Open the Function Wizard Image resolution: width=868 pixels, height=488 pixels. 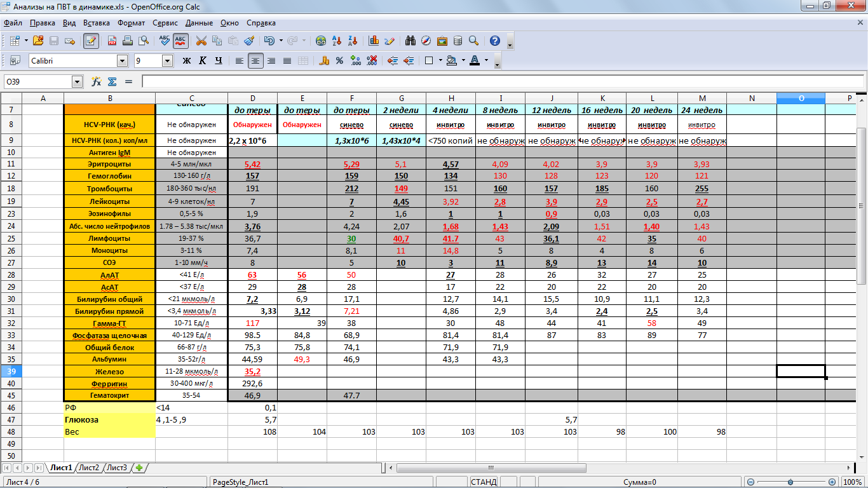click(x=96, y=82)
